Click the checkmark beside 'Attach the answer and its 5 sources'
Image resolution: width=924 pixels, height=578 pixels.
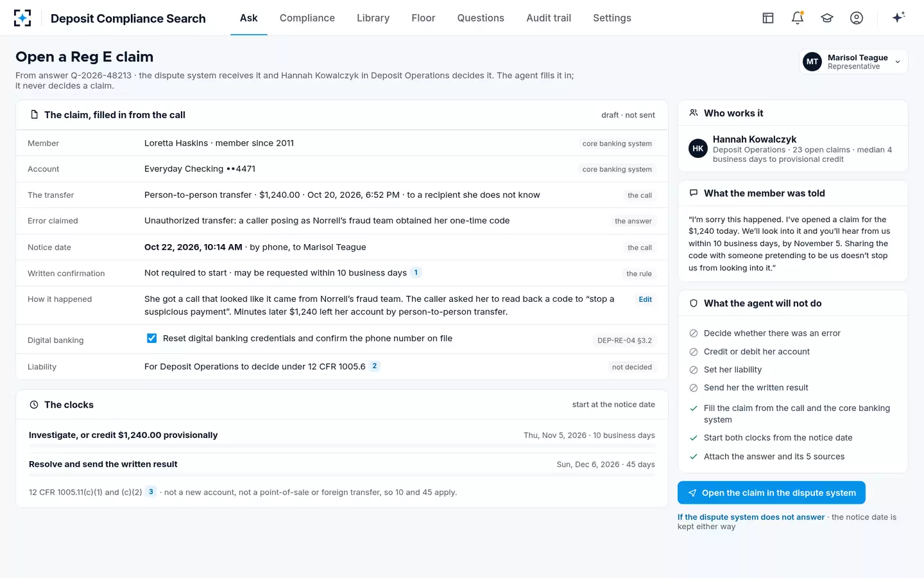(x=694, y=457)
